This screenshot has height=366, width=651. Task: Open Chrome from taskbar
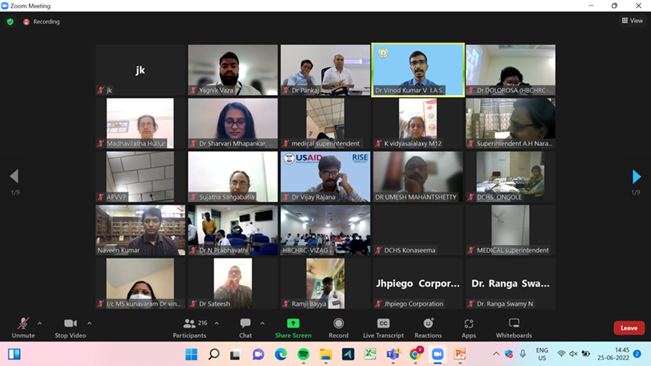click(415, 354)
